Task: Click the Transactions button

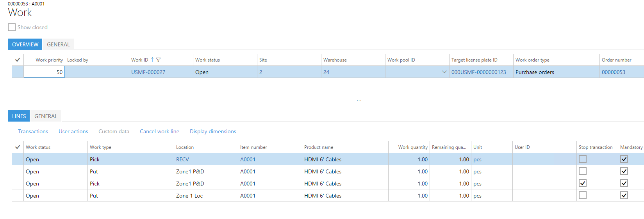Action: [x=33, y=131]
